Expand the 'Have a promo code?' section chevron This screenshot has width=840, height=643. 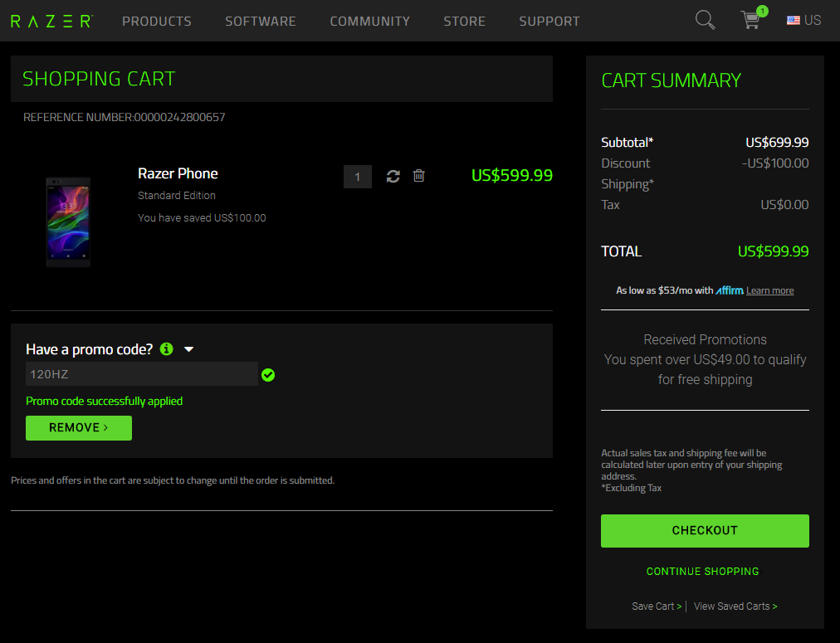[188, 349]
